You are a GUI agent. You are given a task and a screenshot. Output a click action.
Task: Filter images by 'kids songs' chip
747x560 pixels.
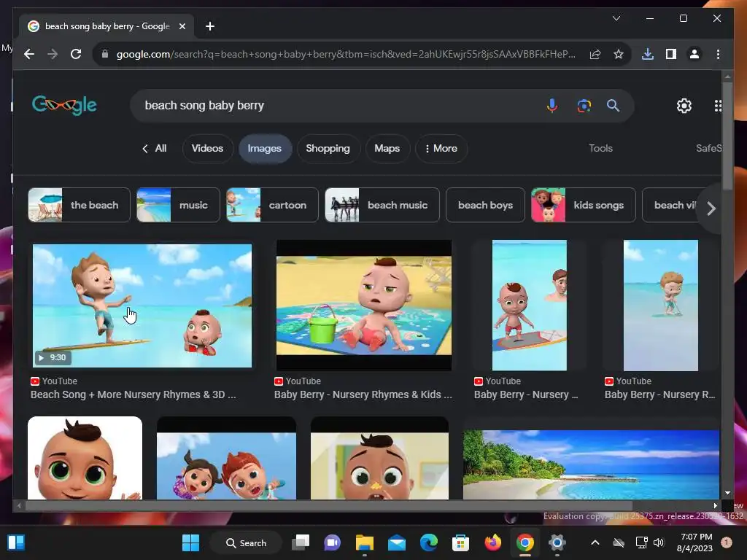point(583,205)
